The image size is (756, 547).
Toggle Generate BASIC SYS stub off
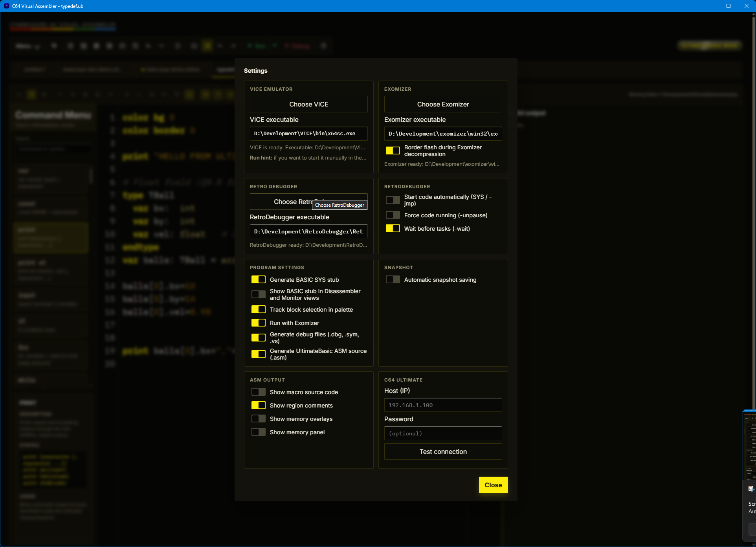258,279
